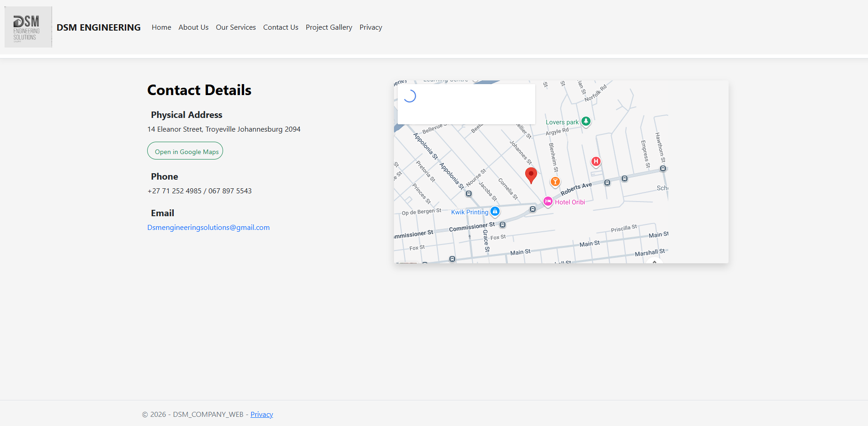This screenshot has width=868, height=426.
Task: Click the Contact Details heading
Action: [199, 90]
